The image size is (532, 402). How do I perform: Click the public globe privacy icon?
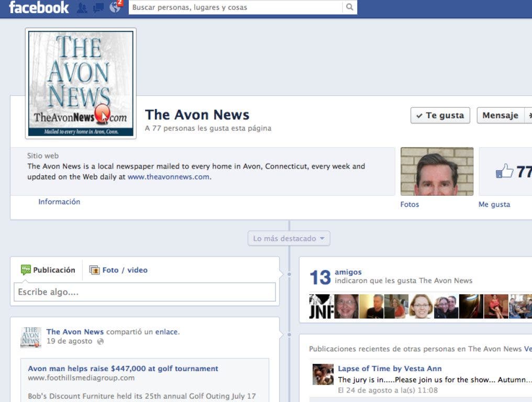[x=101, y=342]
